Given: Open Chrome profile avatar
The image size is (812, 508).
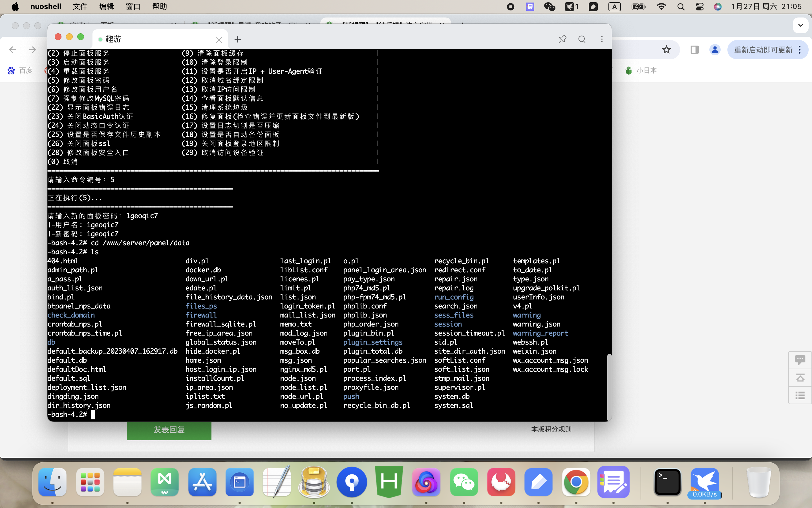Looking at the screenshot, I should (715, 50).
